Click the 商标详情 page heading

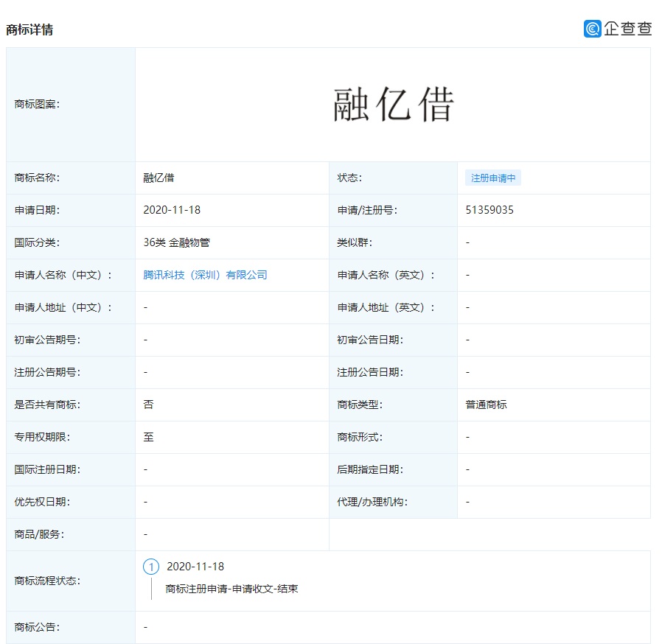[x=29, y=29]
